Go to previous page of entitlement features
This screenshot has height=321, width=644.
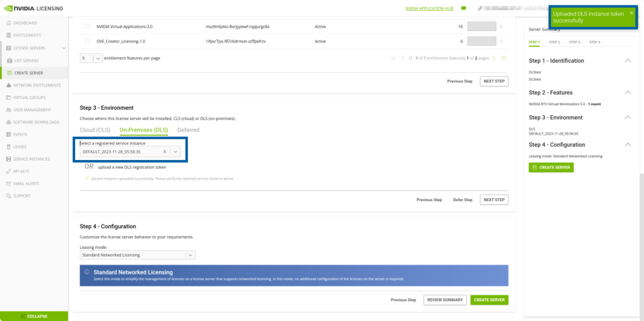coord(403,58)
